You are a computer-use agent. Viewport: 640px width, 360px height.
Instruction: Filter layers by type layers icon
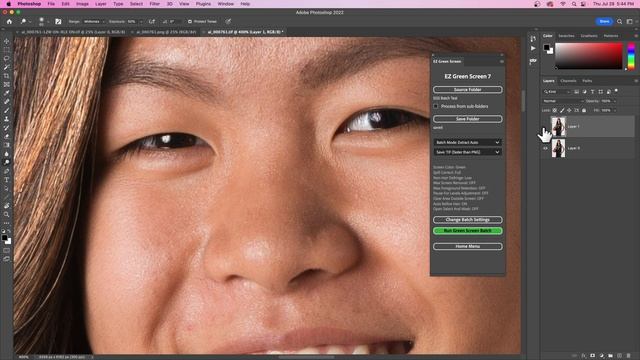pos(593,92)
